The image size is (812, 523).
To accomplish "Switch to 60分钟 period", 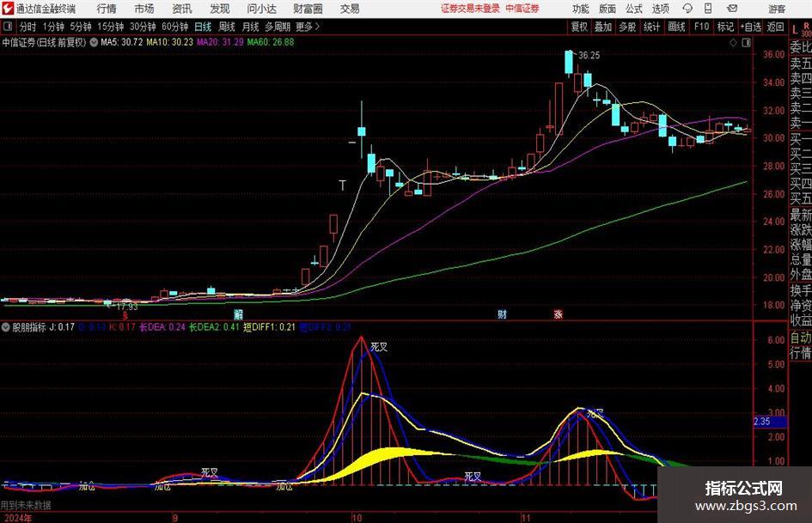I will click(x=174, y=27).
